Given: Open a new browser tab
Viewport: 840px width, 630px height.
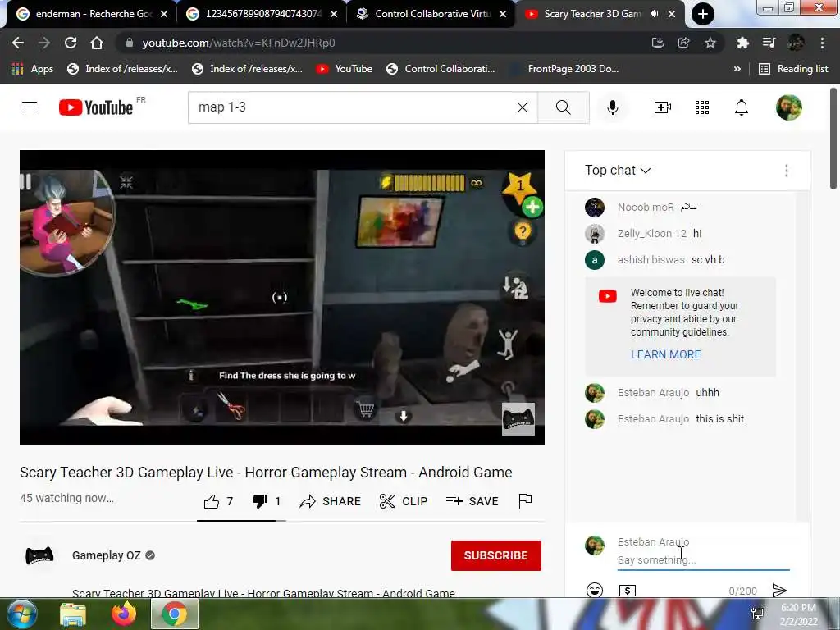Looking at the screenshot, I should click(703, 14).
